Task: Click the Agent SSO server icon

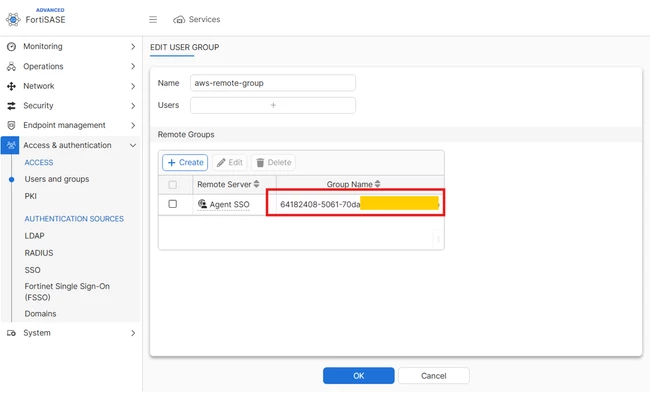Action: pyautogui.click(x=202, y=204)
